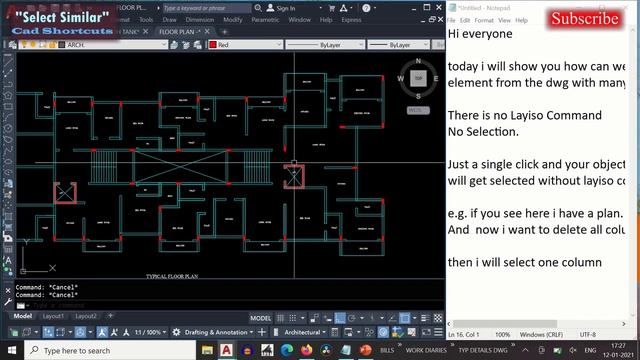Close the command line with X icon
Image resolution: width=640 pixels, height=360 pixels.
[x=8, y=291]
